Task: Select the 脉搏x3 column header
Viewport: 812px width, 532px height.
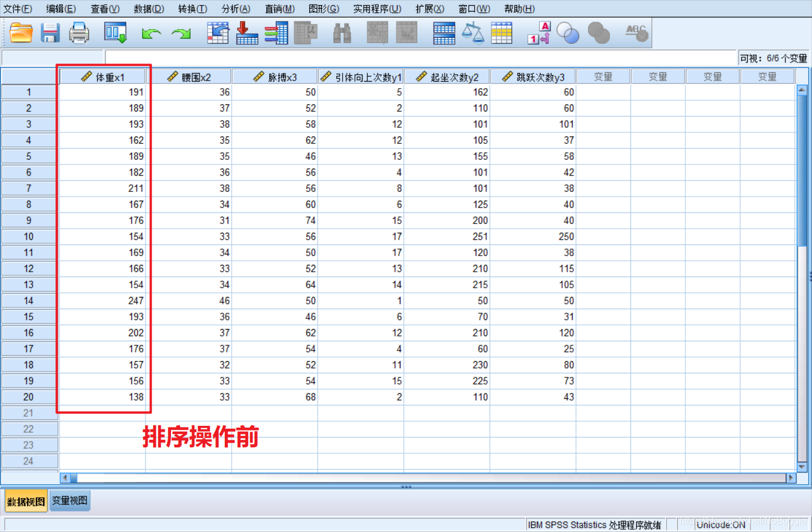Action: [275, 76]
